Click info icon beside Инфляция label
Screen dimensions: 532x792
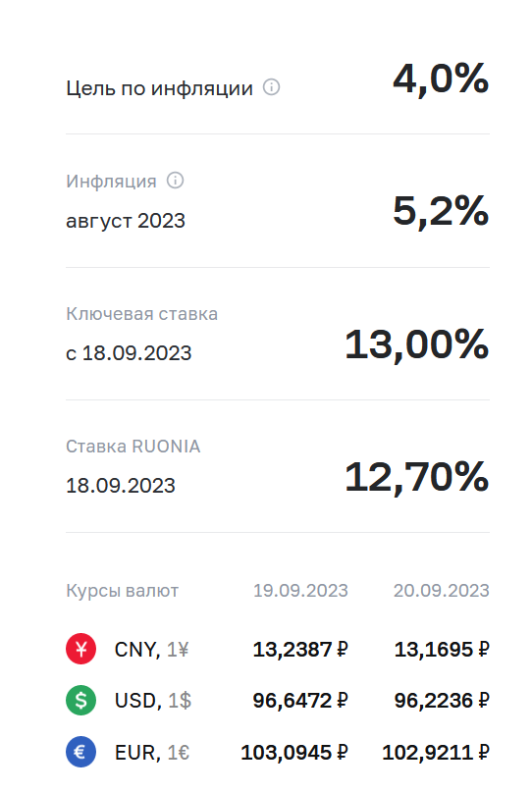pyautogui.click(x=176, y=181)
